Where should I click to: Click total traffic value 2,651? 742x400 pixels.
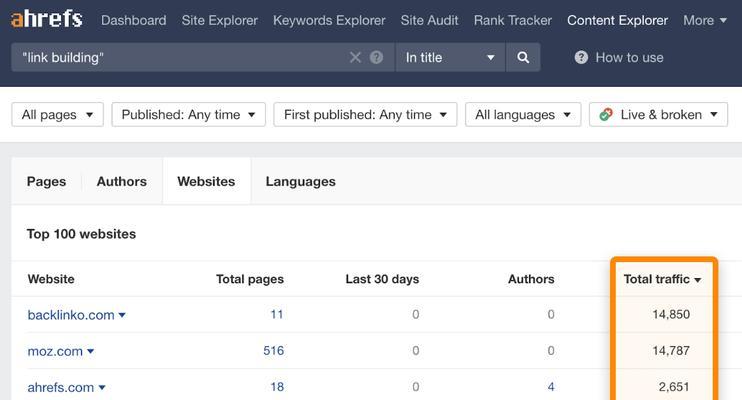(x=674, y=387)
